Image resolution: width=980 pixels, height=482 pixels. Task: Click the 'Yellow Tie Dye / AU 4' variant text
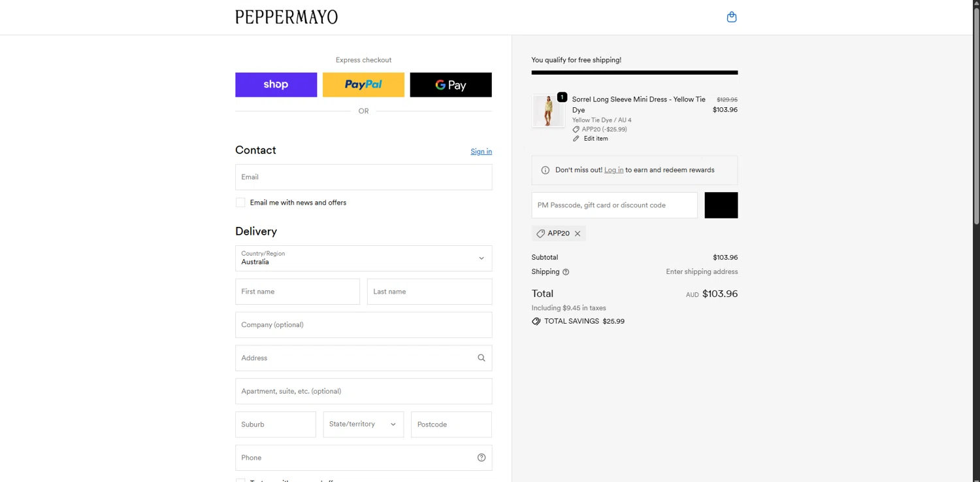coord(602,120)
